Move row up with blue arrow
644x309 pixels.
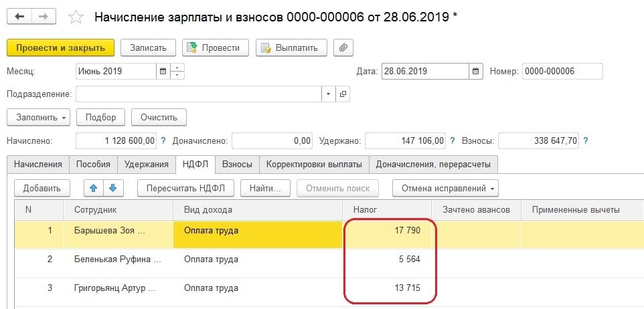pyautogui.click(x=94, y=189)
